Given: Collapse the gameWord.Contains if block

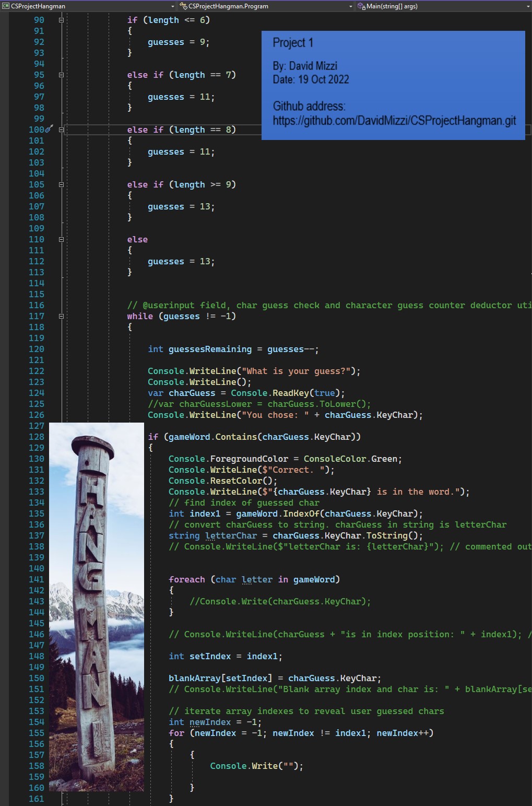Looking at the screenshot, I should pos(60,437).
